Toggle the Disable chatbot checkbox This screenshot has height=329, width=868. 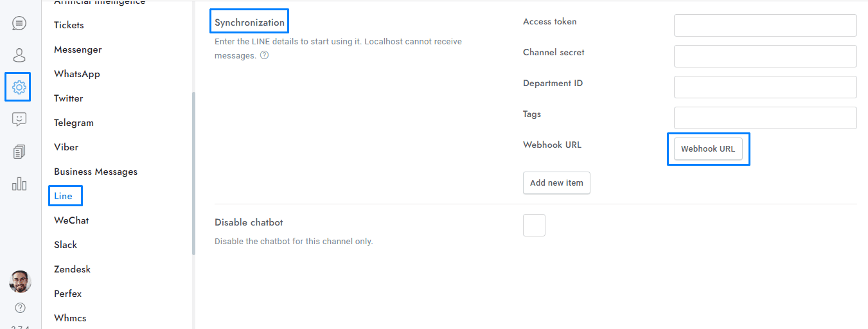534,226
